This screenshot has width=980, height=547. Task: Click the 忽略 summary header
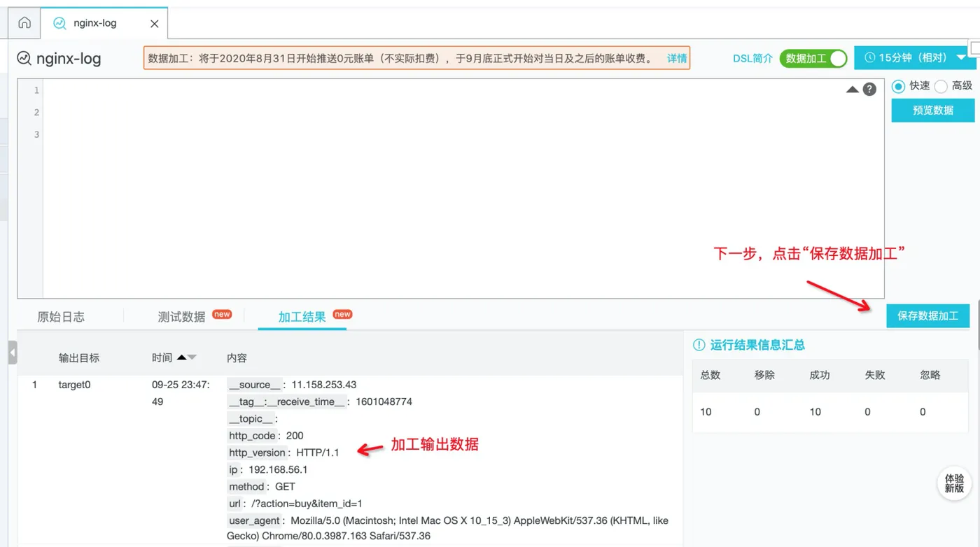[930, 375]
